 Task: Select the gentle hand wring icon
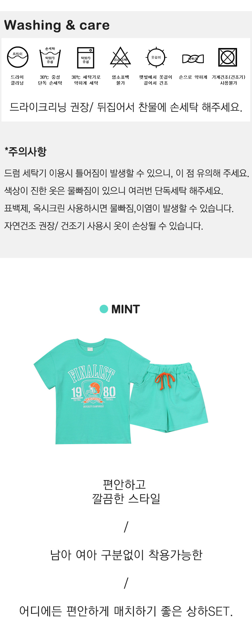point(193,59)
